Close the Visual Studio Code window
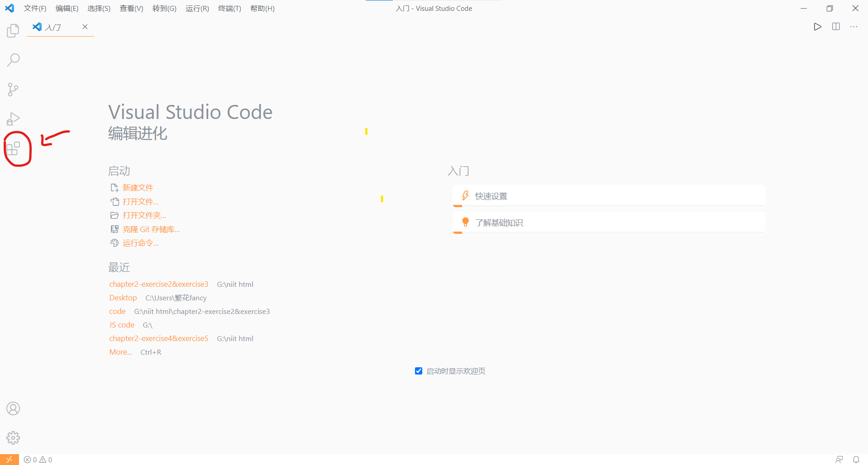868x465 pixels. tap(855, 9)
